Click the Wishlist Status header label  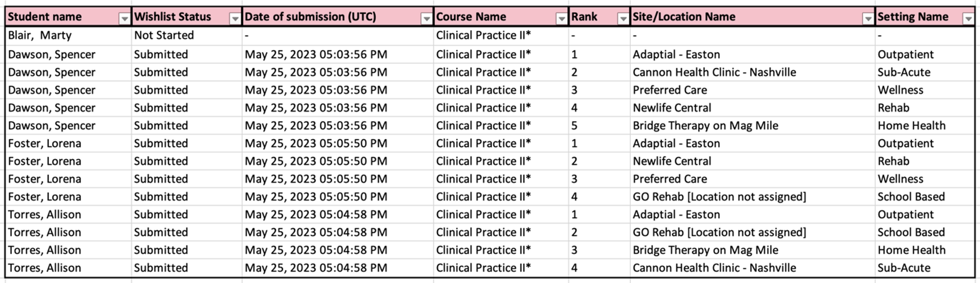click(x=172, y=17)
